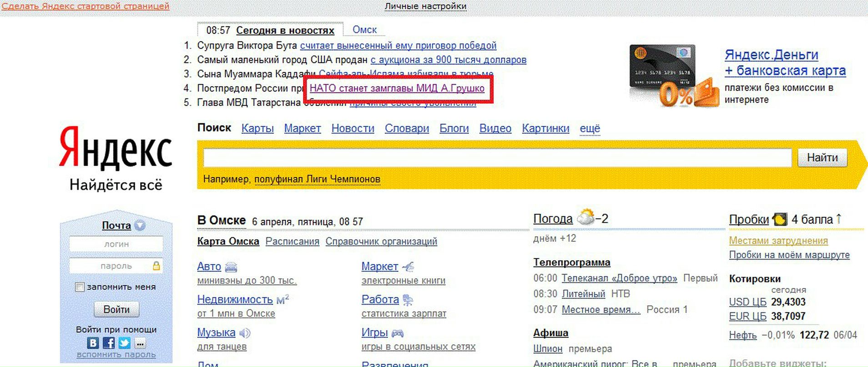Viewport: 868px width, 367px height.
Task: Open the Маркет search tab
Action: (303, 128)
